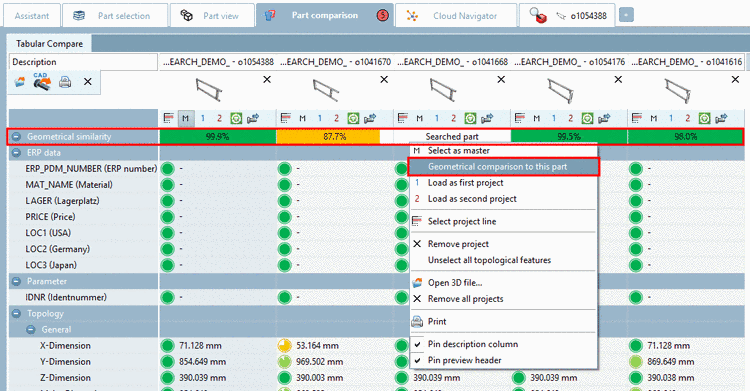Choose Open 3D file in context menu
This screenshot has width=750, height=391.
point(504,282)
